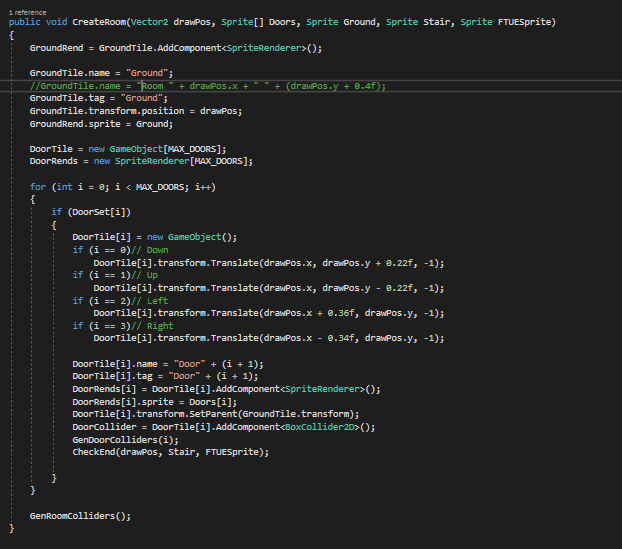Click the DoorTile[i].name = "Door" line

coord(167,364)
